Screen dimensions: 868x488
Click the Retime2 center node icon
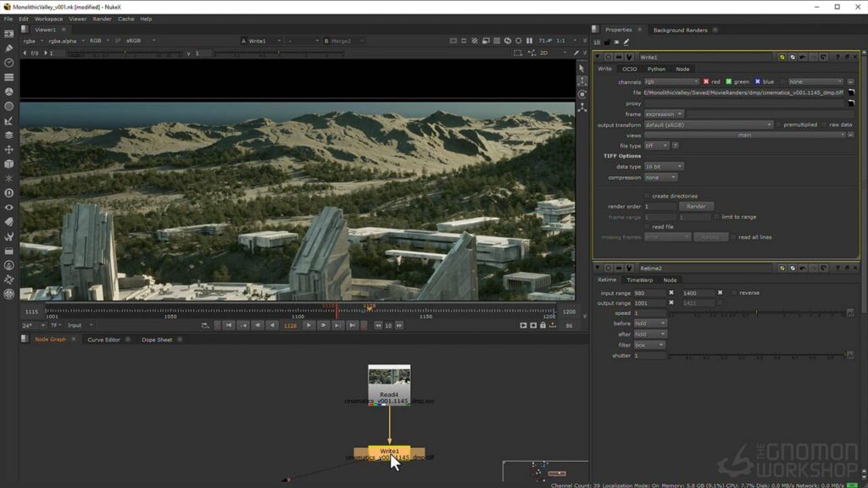[x=609, y=268]
